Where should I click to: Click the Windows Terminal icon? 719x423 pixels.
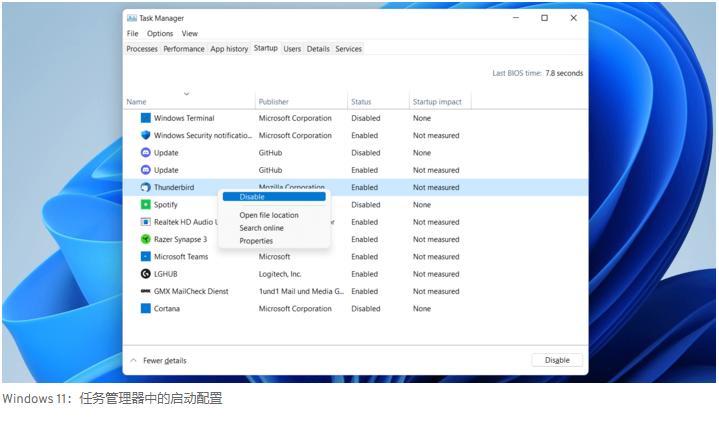[x=145, y=118]
